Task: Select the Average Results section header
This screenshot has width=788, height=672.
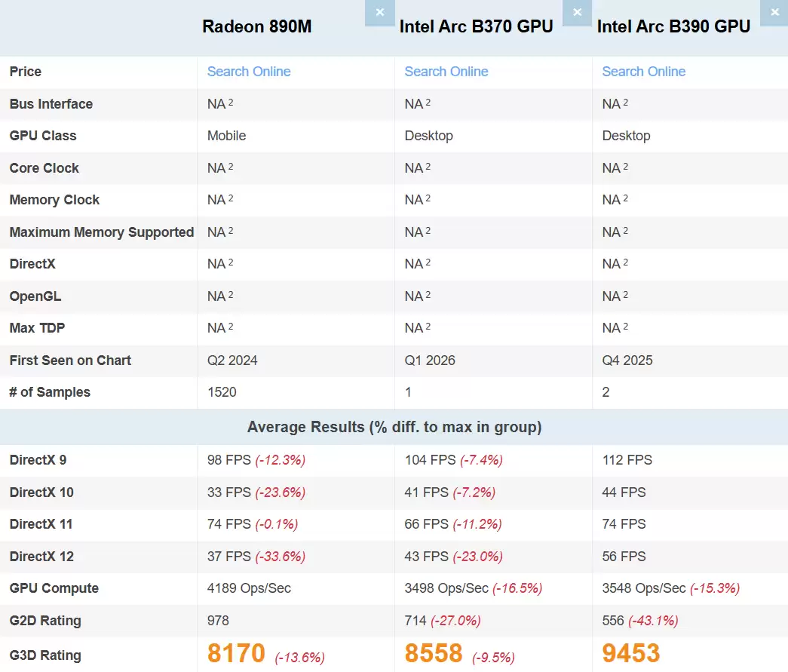Action: pos(394,427)
